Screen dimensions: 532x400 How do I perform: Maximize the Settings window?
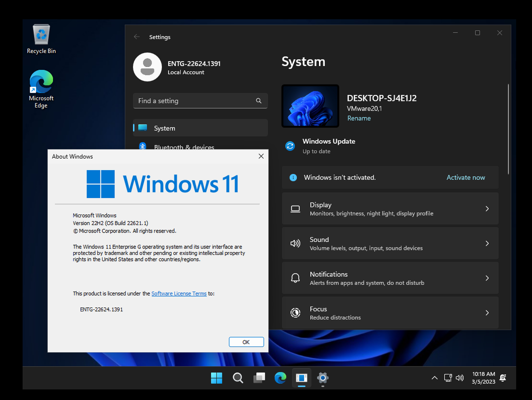pos(477,32)
